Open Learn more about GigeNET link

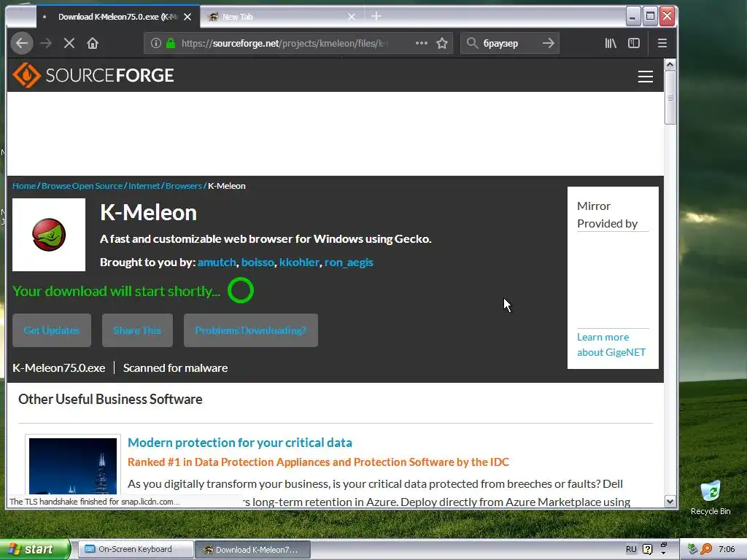pyautogui.click(x=611, y=345)
